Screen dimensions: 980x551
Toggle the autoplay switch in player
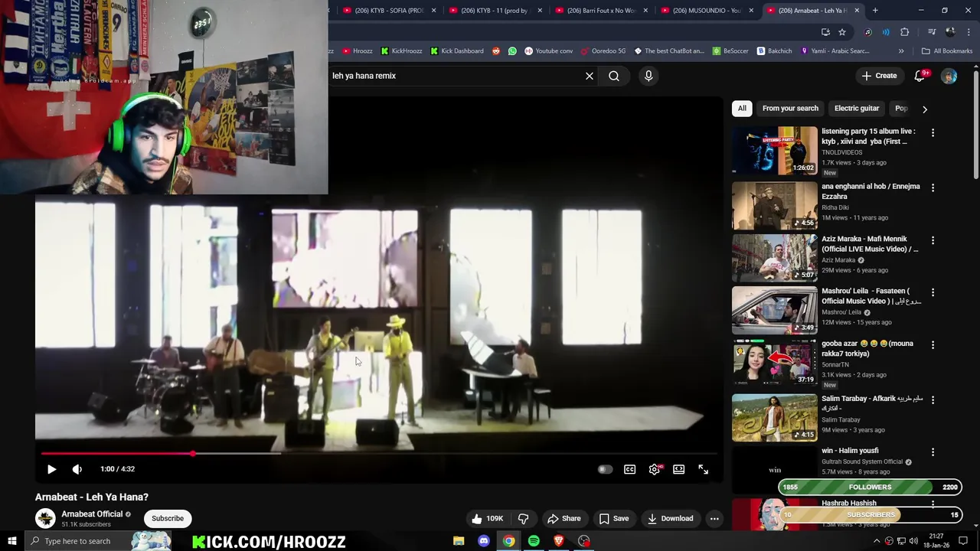[605, 469]
